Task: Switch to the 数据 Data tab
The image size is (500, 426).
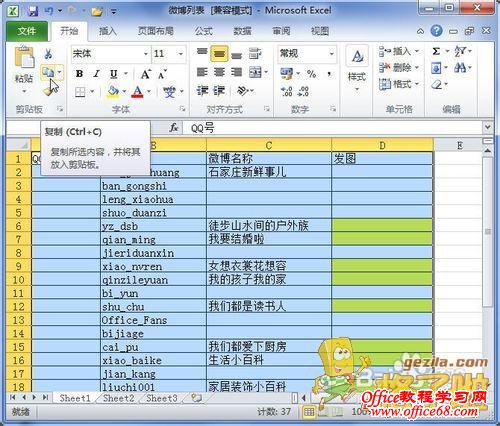Action: tap(242, 31)
